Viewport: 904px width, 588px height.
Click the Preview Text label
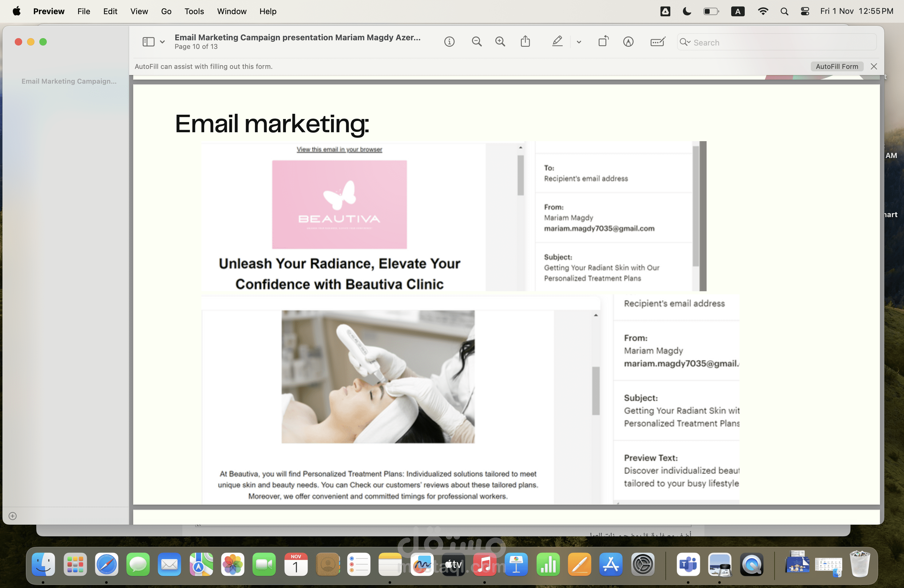(651, 458)
